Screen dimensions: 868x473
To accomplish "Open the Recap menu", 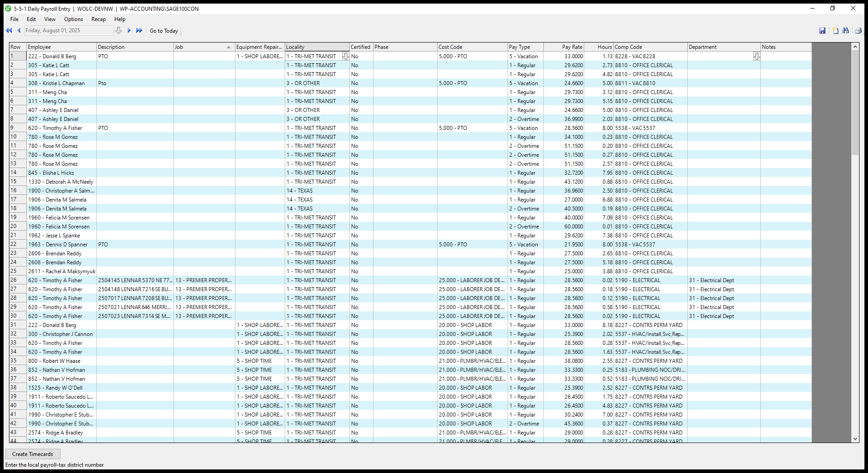I will 98,19.
